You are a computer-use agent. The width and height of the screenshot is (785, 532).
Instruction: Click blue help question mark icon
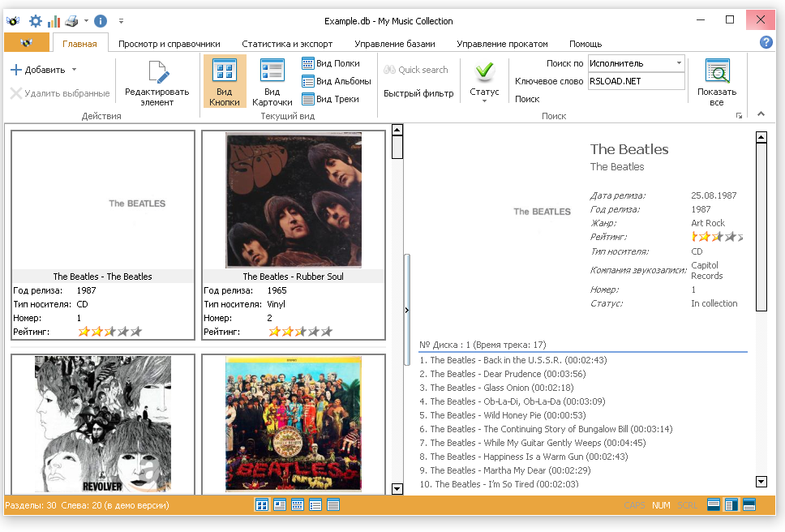(766, 42)
